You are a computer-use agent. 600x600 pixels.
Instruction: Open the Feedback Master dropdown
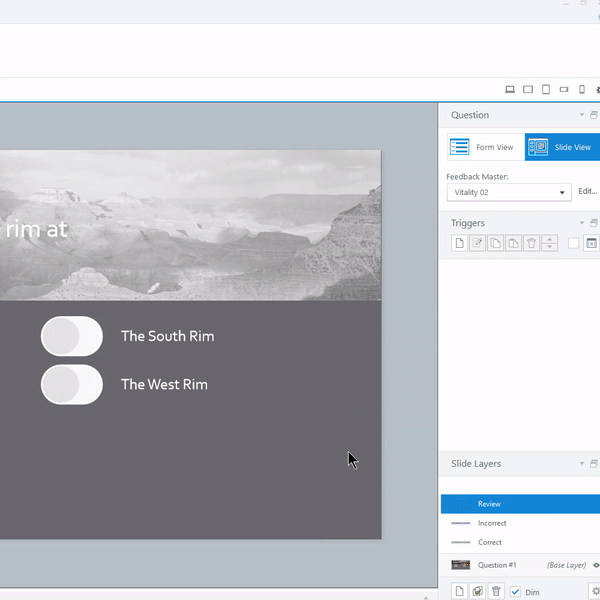click(x=509, y=192)
